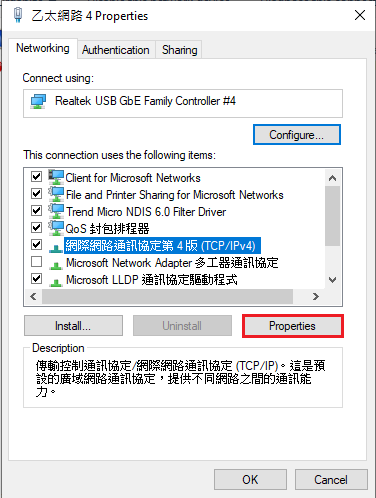Viewport: 376px width, 498px height.
Task: Open the Sharing tab
Action: click(179, 50)
